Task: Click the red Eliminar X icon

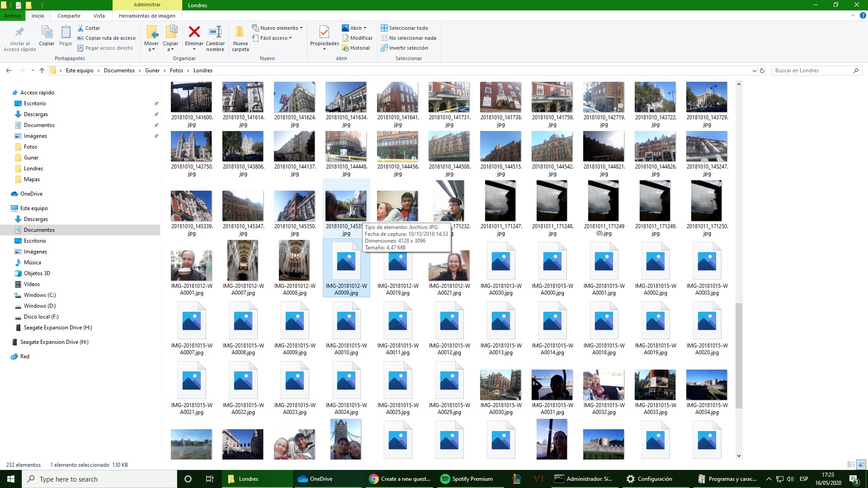Action: 194,32
